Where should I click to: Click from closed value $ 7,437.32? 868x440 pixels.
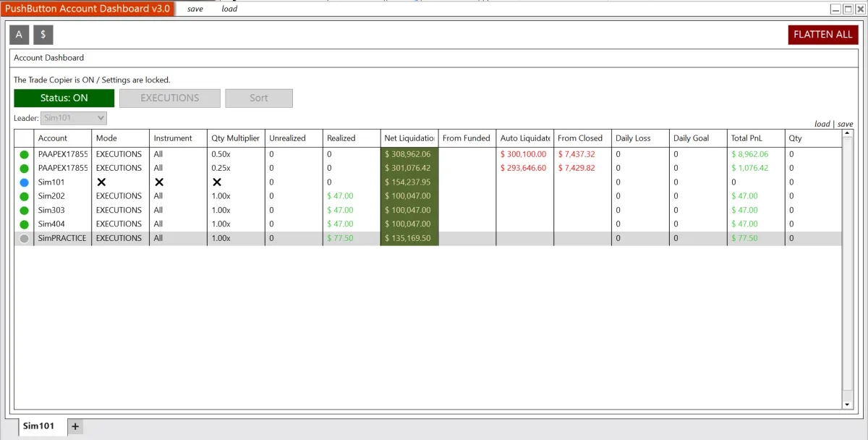pyautogui.click(x=576, y=154)
